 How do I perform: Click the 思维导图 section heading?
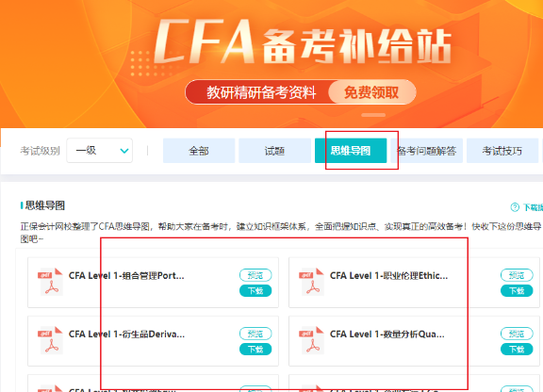45,205
